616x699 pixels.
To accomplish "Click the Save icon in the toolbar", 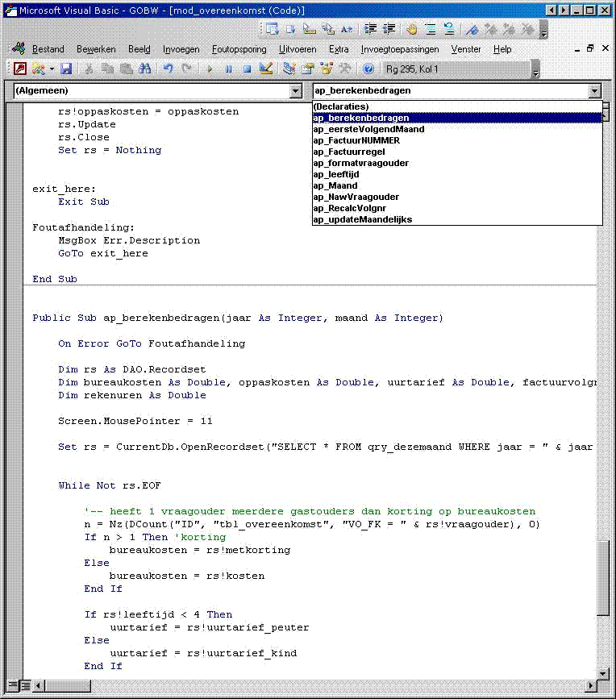I will point(66,69).
